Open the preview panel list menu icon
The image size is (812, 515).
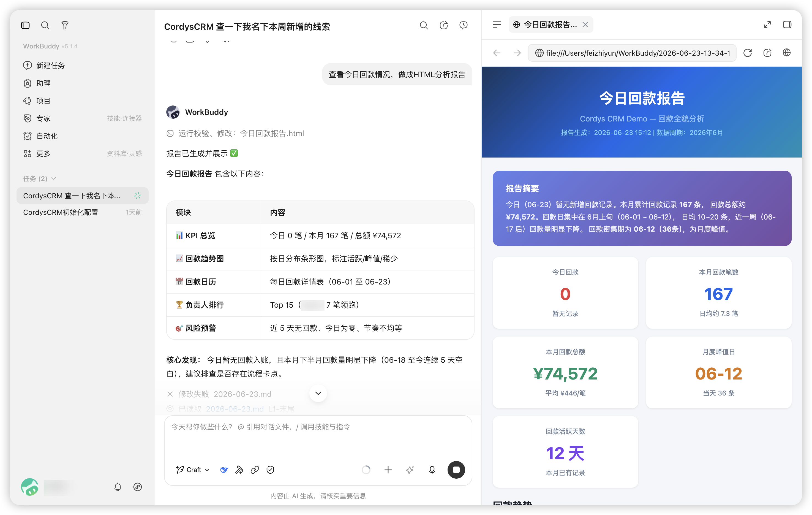pyautogui.click(x=497, y=25)
